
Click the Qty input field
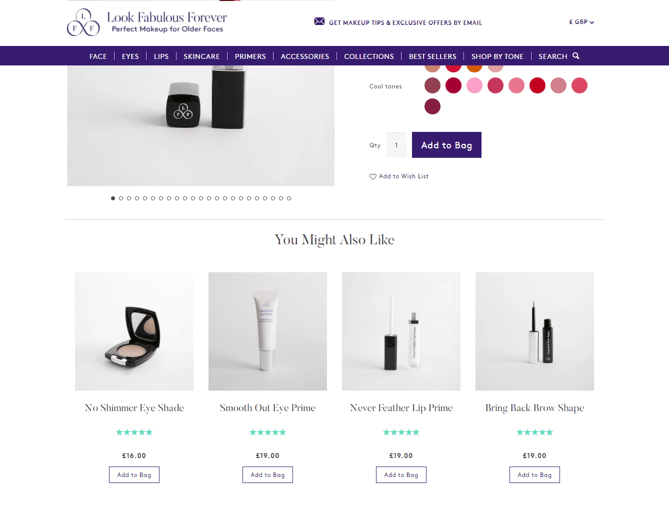coord(396,145)
